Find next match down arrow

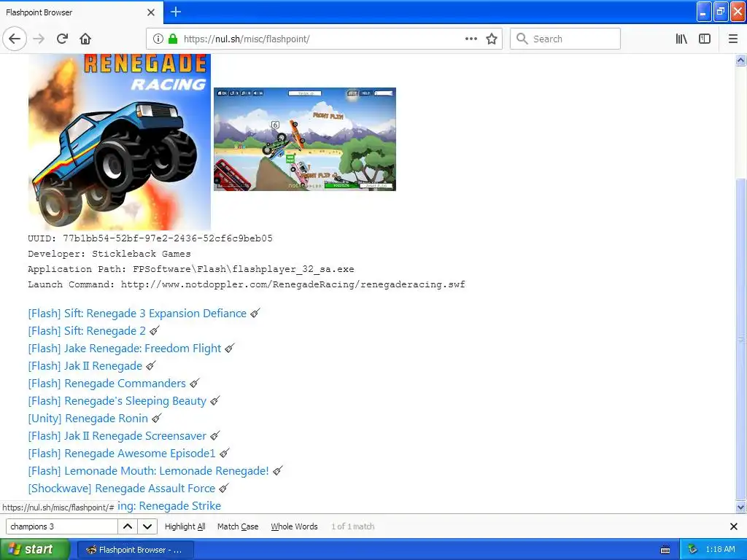pos(147,526)
